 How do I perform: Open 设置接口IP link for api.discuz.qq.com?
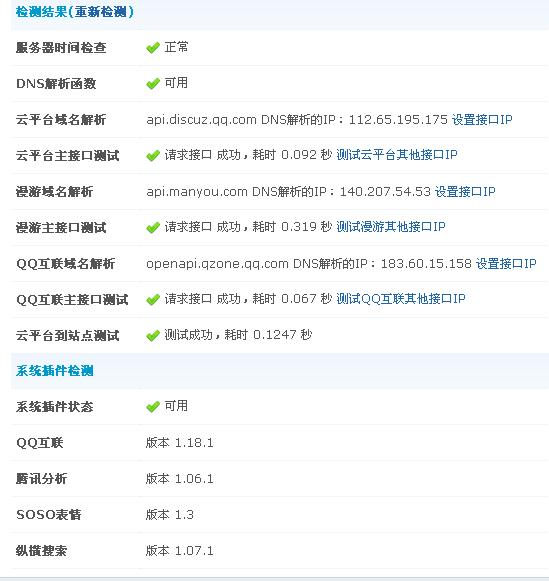click(482, 120)
